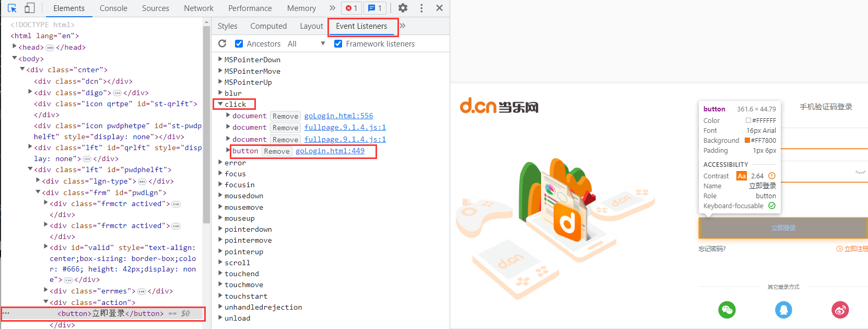Toggle the device toolbar icon
The width and height of the screenshot is (868, 329).
click(x=30, y=8)
